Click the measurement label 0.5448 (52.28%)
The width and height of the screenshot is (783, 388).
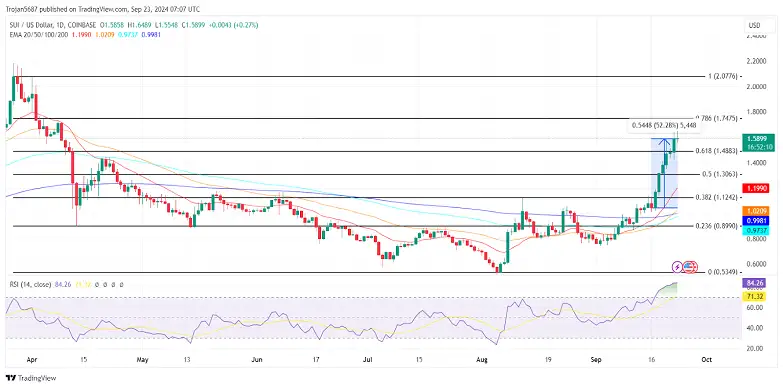pos(665,125)
